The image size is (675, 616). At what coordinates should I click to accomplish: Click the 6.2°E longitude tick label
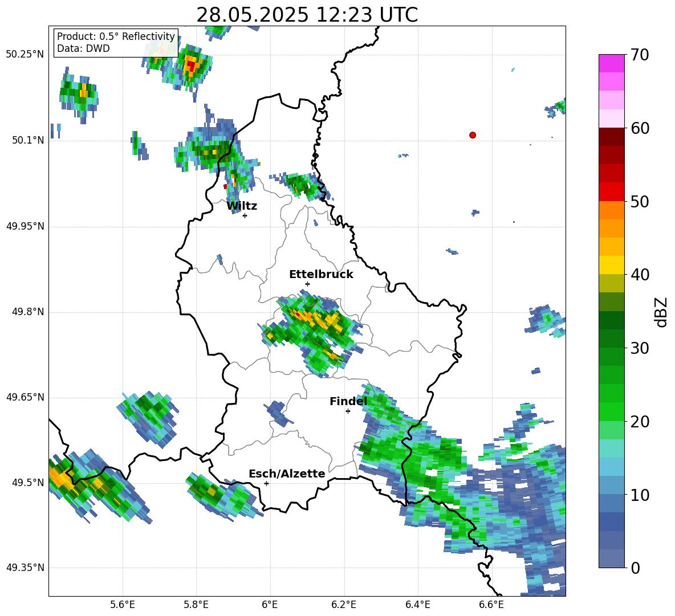(344, 605)
